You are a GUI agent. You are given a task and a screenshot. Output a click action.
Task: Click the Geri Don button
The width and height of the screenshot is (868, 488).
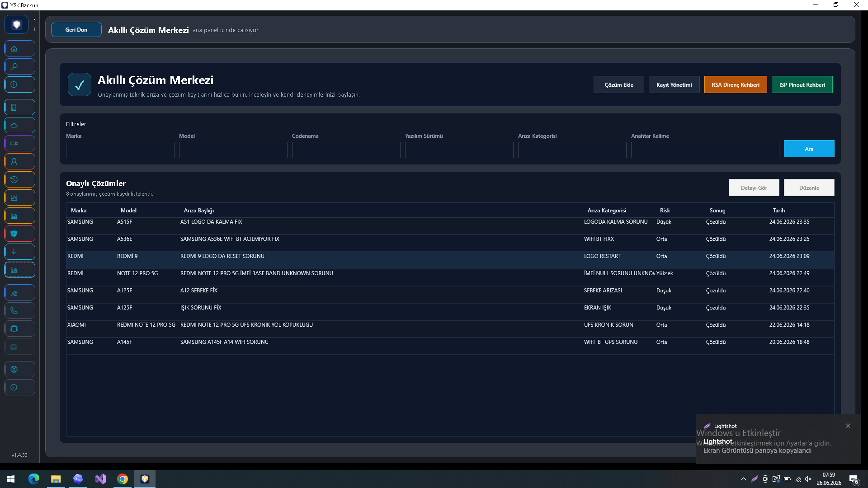pos(76,29)
